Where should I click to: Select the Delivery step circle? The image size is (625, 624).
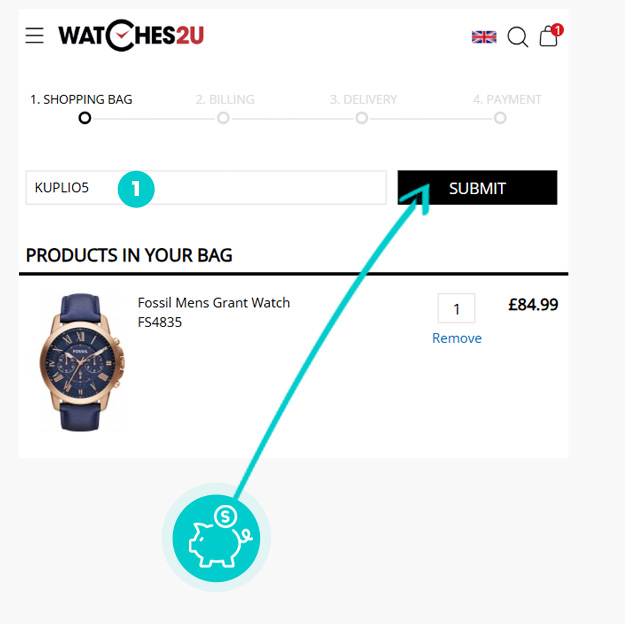362,118
